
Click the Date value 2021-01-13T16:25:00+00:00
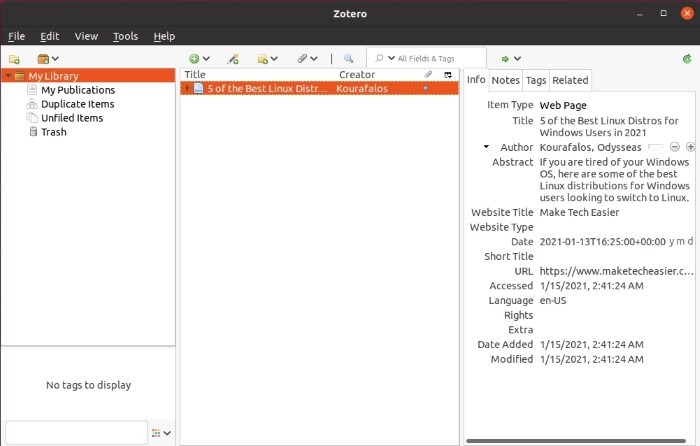(602, 242)
